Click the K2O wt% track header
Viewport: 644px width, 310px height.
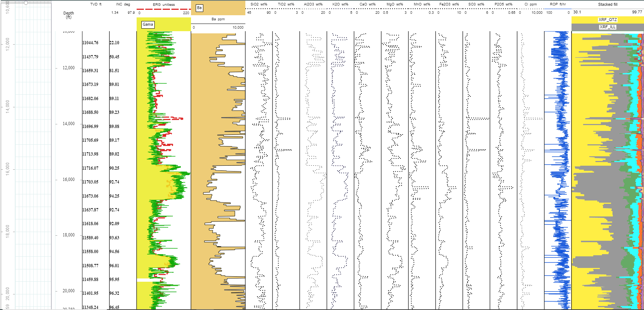click(x=340, y=4)
